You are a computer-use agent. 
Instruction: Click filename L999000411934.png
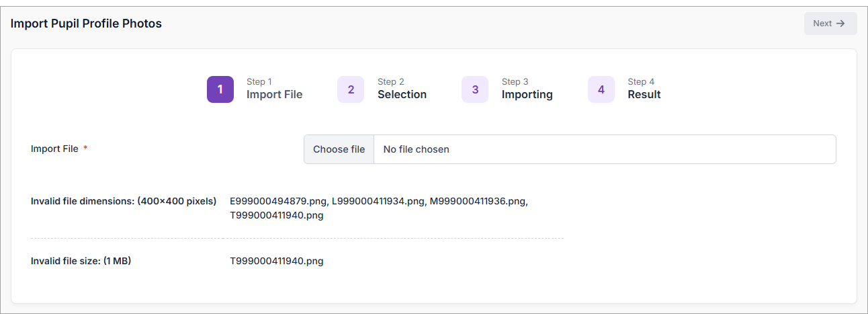(x=378, y=201)
